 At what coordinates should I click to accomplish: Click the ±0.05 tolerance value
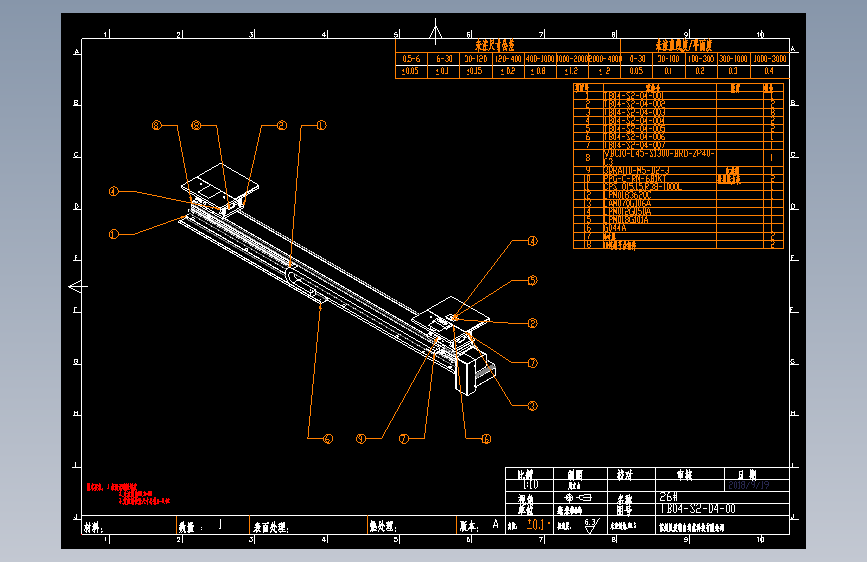[410, 71]
